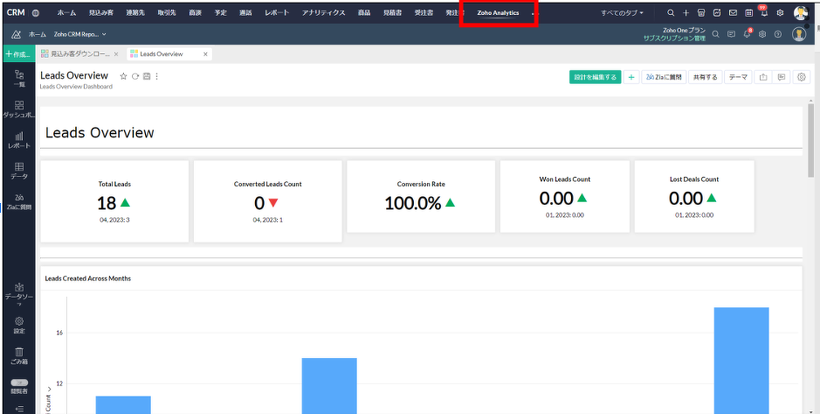Screen dimensions: 820x414
Task: Open dashboard settings gear at far right
Action: (801, 76)
